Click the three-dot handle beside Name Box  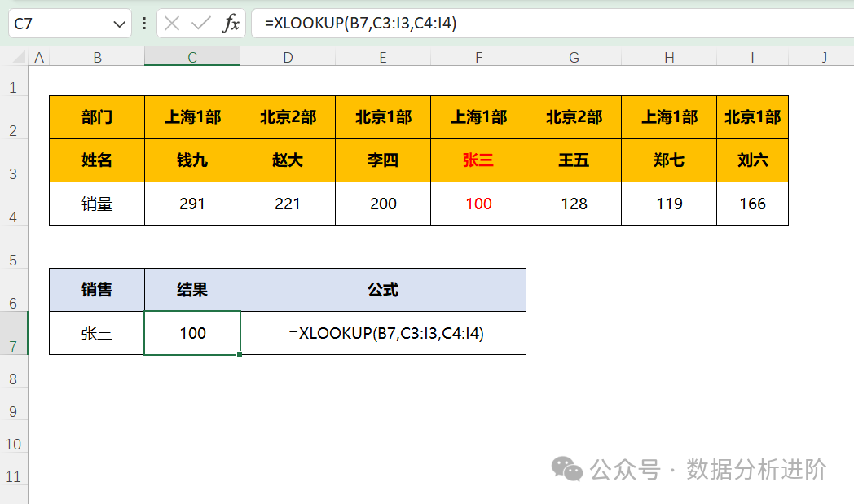144,24
